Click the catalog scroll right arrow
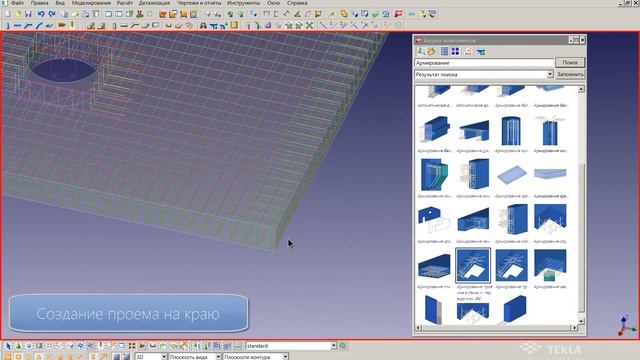The image size is (640, 360). coord(574,328)
